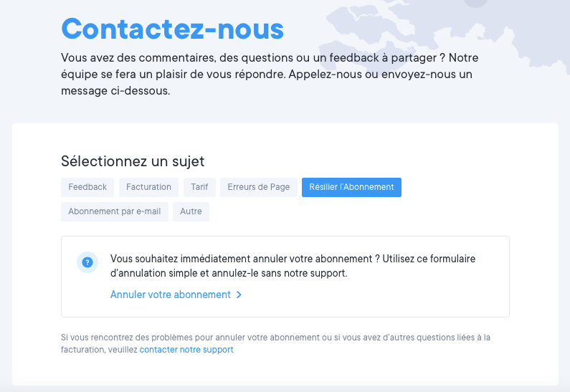Click the gray background below the white card
The height and width of the screenshot is (392, 570).
[x=287, y=388]
